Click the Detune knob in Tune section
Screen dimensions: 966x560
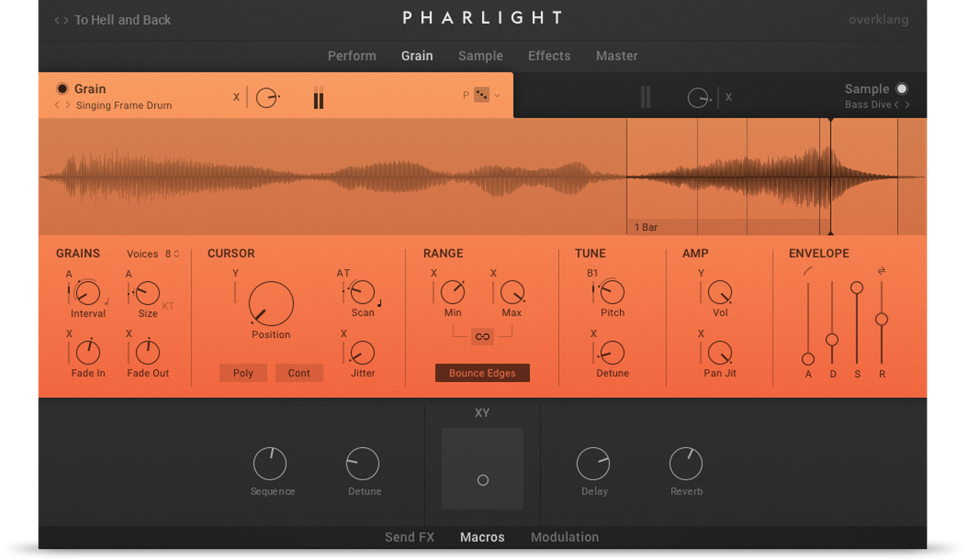[x=612, y=353]
